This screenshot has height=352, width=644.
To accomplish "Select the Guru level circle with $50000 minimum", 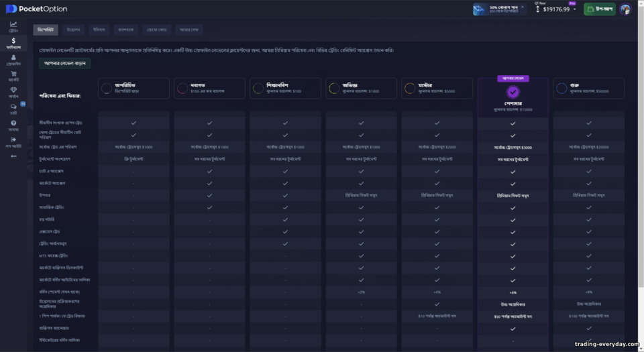I will [x=561, y=89].
